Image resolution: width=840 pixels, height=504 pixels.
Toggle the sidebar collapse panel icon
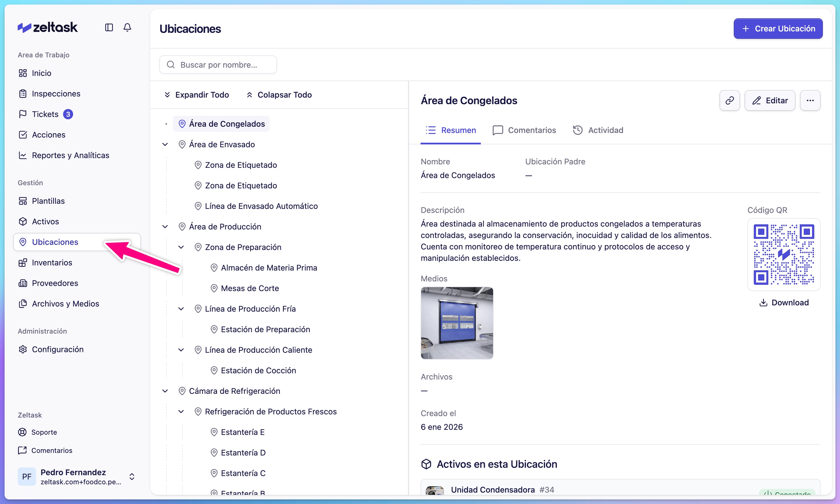(x=109, y=27)
